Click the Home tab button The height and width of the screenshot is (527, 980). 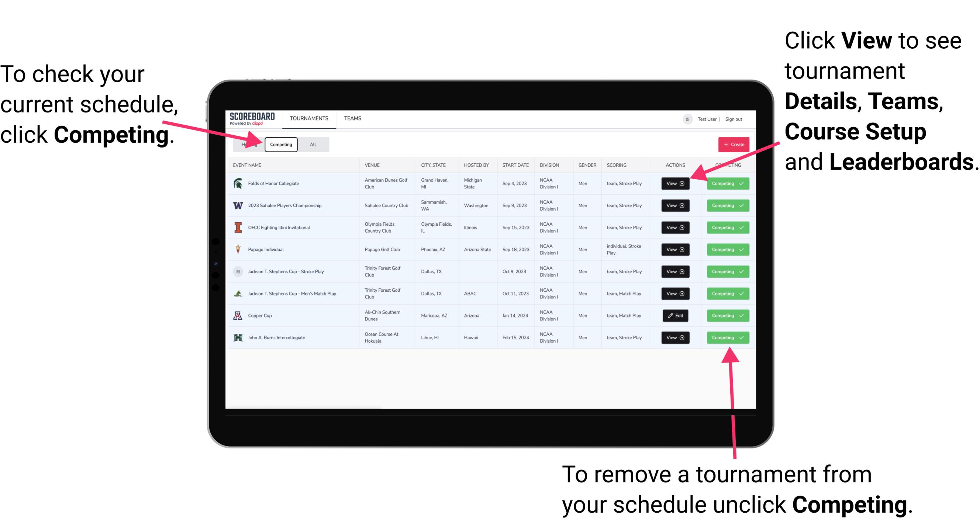tap(248, 144)
